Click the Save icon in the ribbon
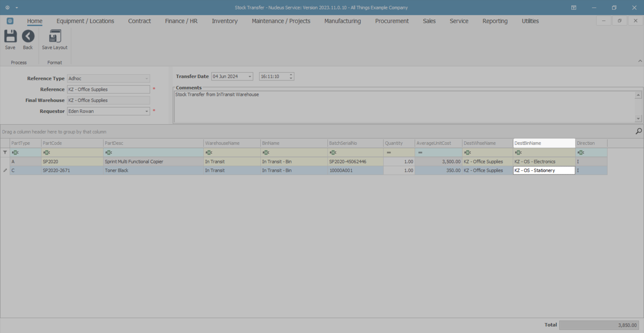The width and height of the screenshot is (644, 333). pyautogui.click(x=10, y=36)
